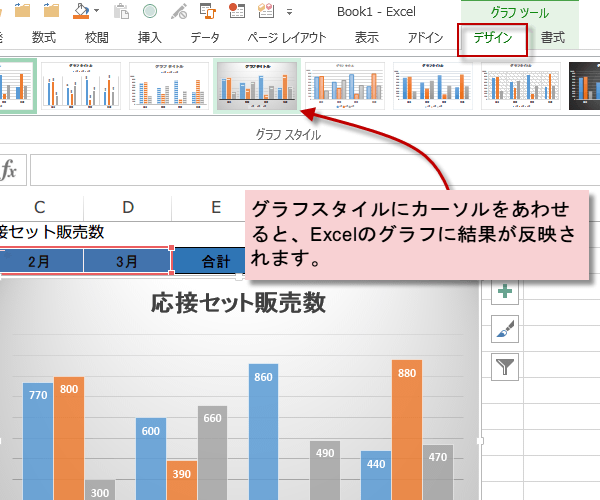Screen dimensions: 600x500
Task: Open the 表示 ribbon tab
Action: tap(367, 37)
